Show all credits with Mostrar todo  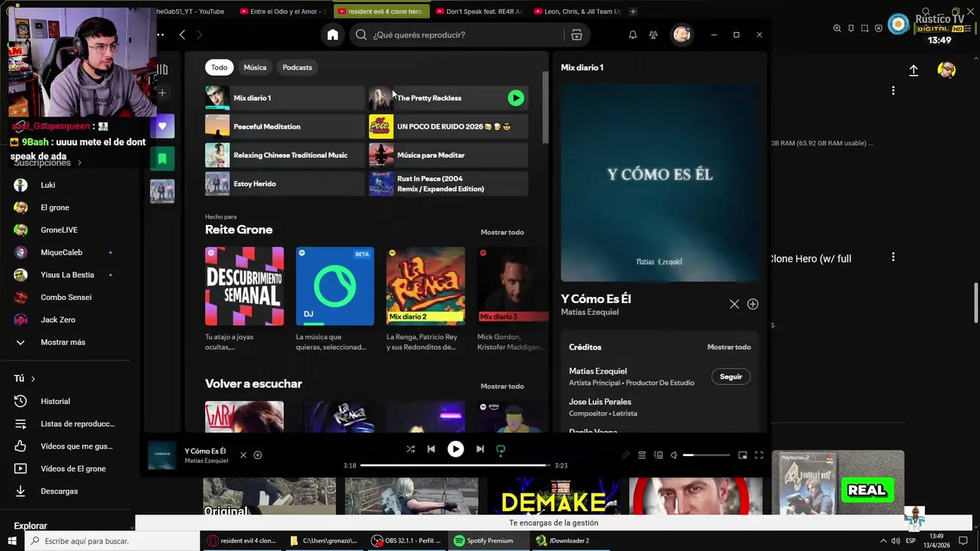pos(729,347)
